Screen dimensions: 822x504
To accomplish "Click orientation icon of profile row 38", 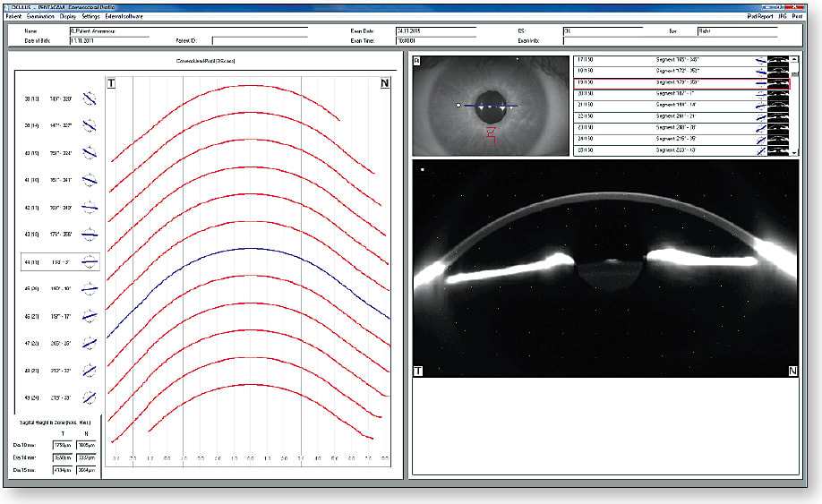I will coord(90,98).
